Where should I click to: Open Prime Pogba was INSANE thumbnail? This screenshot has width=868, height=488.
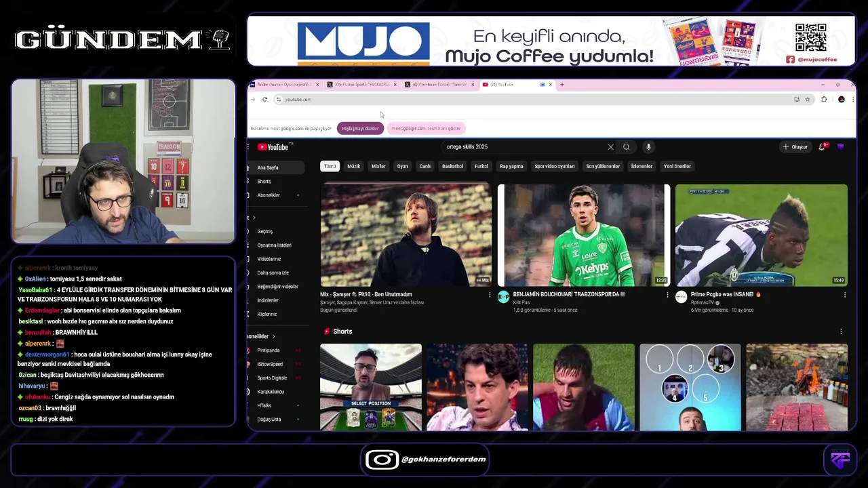[762, 235]
